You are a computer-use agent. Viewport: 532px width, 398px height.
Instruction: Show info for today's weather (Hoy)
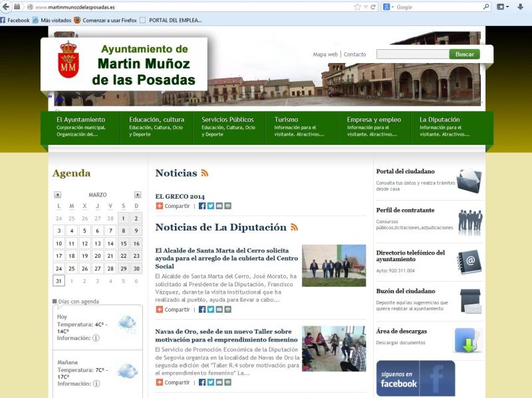96,338
